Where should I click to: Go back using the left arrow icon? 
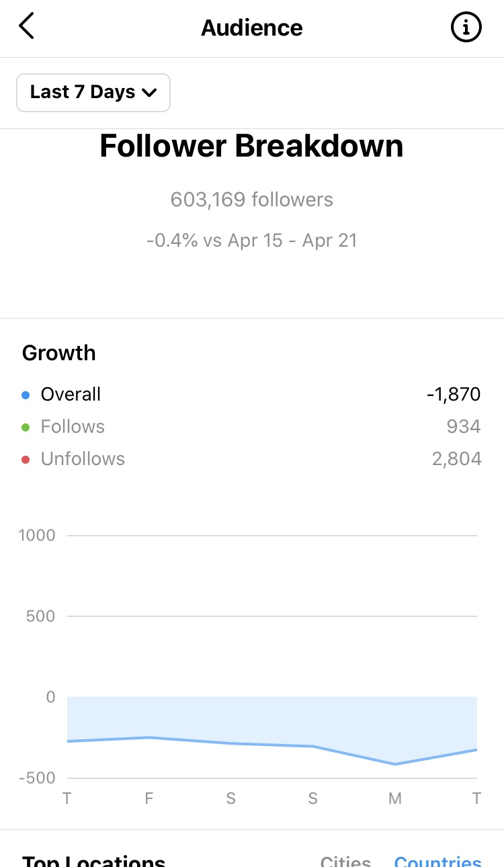pyautogui.click(x=26, y=27)
